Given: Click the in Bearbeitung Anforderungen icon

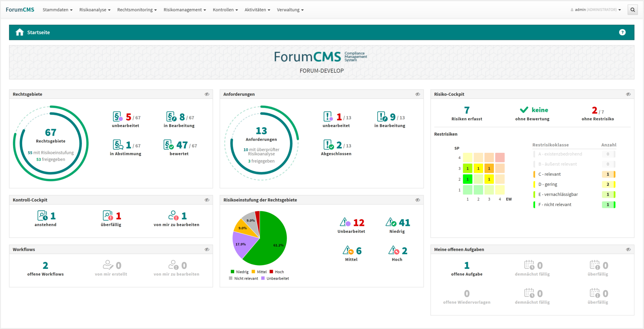Looking at the screenshot, I should coord(382,116).
